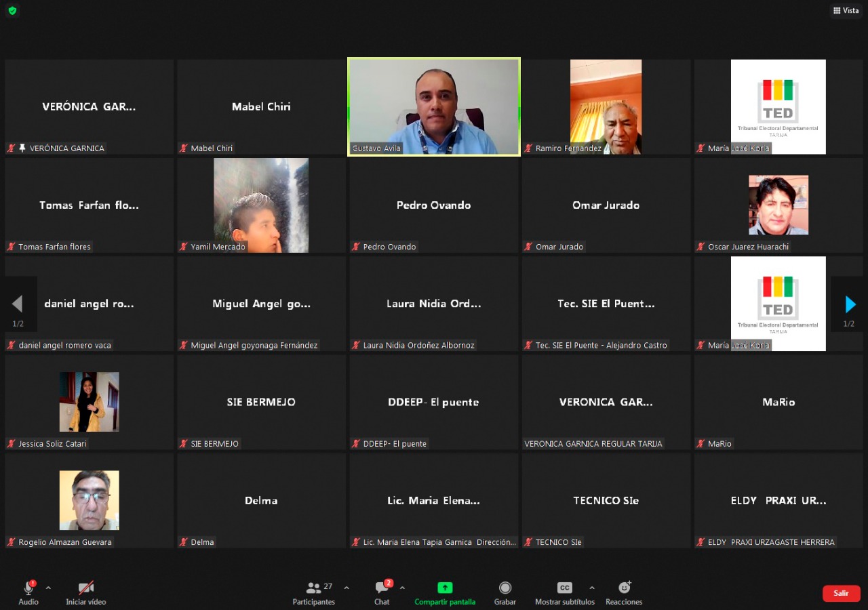This screenshot has height=610, width=868.
Task: Expand the audio options chevron
Action: (x=48, y=588)
